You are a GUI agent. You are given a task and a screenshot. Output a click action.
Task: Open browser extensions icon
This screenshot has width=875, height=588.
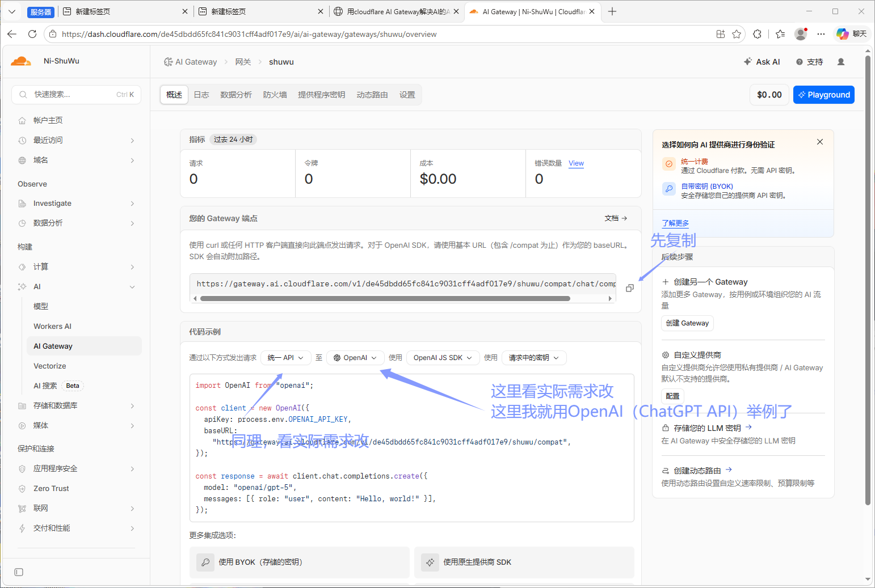click(757, 34)
